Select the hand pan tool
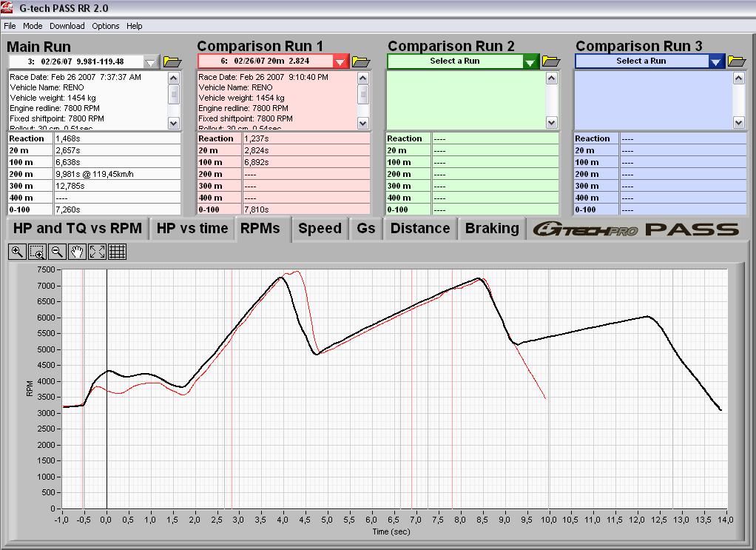 coord(77,252)
